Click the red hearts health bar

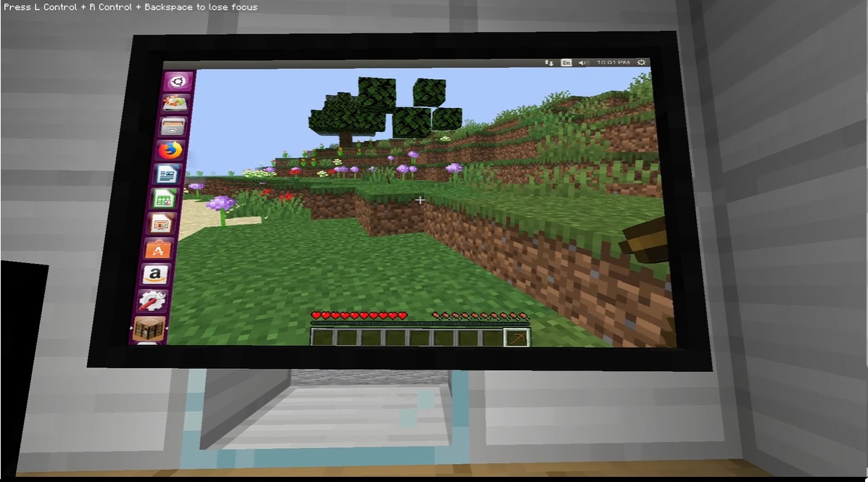coord(360,316)
